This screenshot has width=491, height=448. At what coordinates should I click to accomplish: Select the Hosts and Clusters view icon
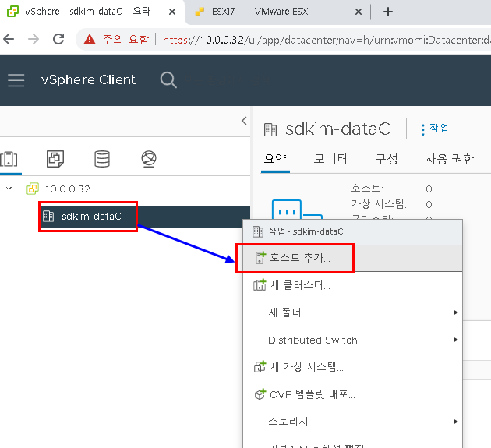pyautogui.click(x=9, y=159)
